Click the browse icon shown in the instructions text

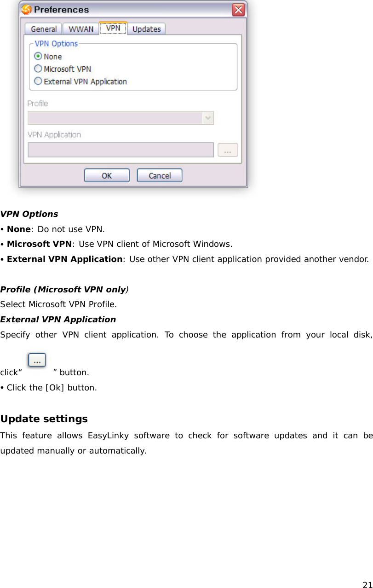point(37,360)
